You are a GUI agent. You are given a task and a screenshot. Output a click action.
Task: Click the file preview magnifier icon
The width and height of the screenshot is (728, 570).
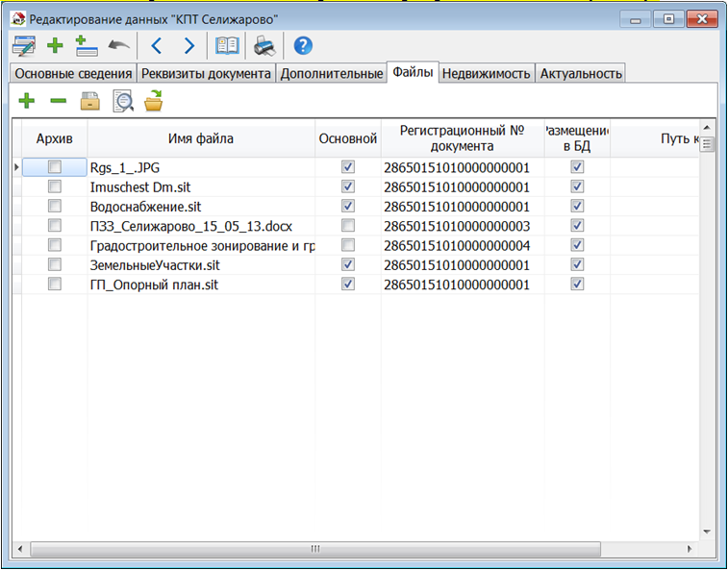[x=122, y=101]
